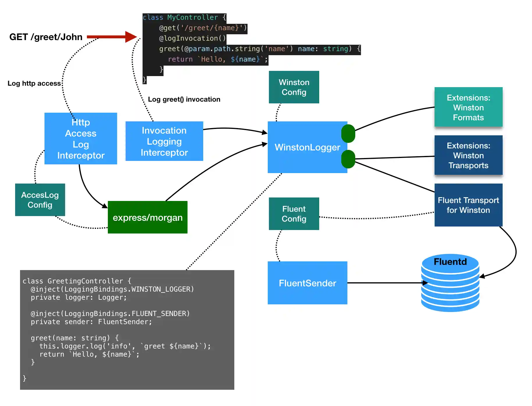Toggle the Fluent Config setting box

[x=294, y=214]
